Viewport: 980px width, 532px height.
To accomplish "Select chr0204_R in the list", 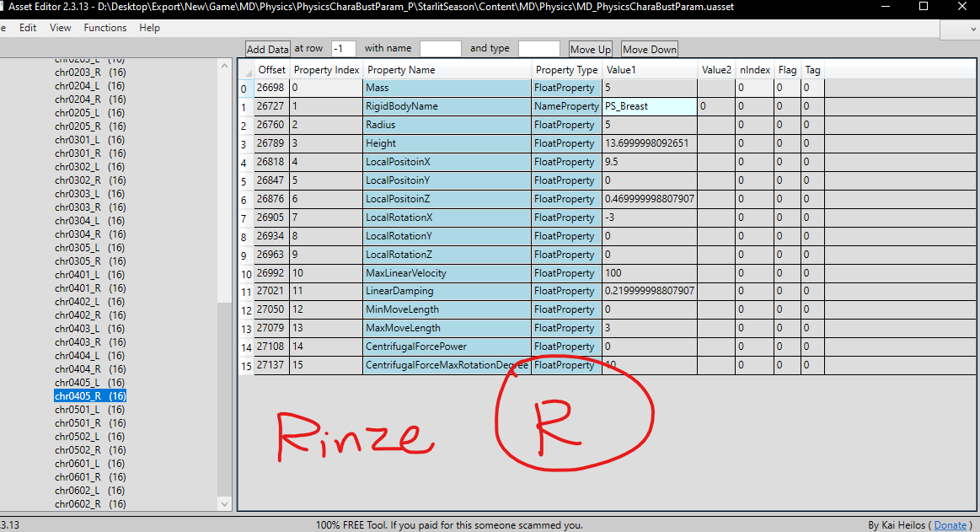I will [x=90, y=99].
